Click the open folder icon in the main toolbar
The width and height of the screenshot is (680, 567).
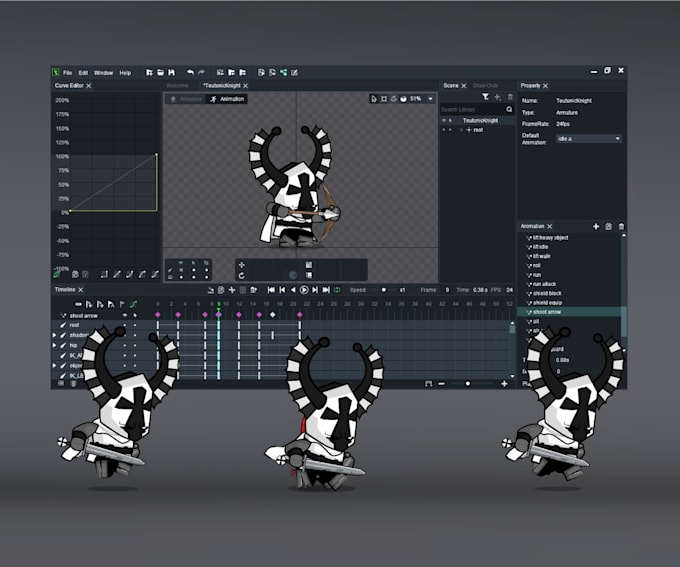[x=160, y=72]
